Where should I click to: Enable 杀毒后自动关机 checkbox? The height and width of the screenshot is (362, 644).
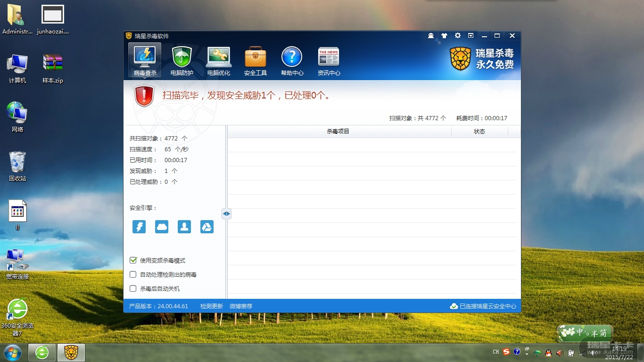pos(133,288)
